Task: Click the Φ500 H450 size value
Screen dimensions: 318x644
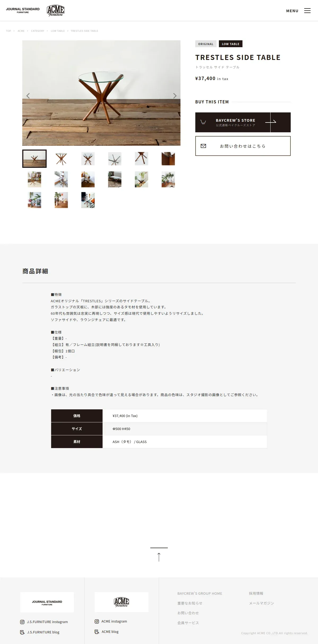Action: pos(121,429)
